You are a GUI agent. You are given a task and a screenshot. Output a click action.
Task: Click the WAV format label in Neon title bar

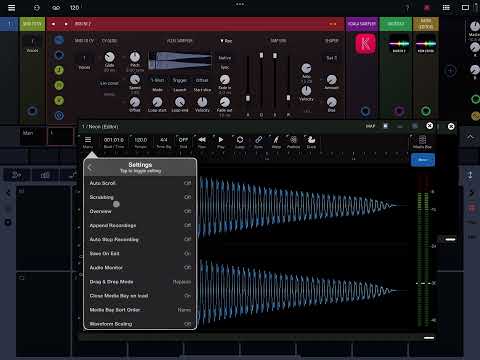370,126
